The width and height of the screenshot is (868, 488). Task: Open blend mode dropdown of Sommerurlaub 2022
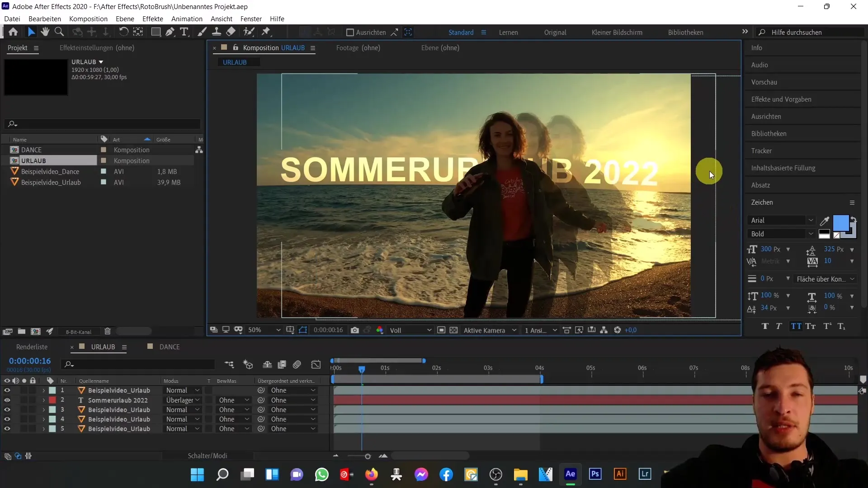click(183, 400)
